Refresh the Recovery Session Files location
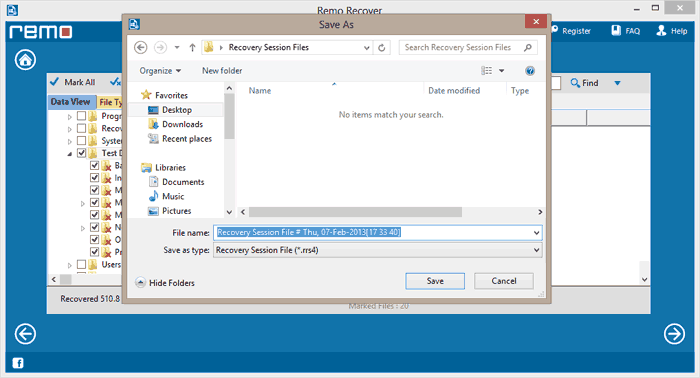700x378 pixels. click(382, 47)
